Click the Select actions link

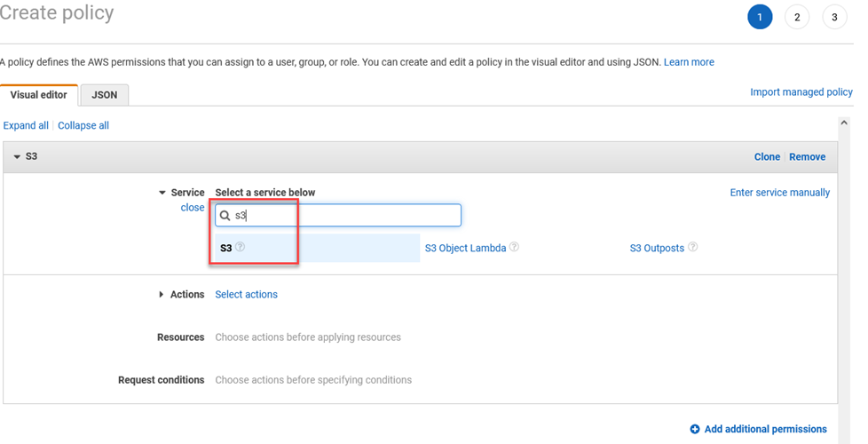247,295
